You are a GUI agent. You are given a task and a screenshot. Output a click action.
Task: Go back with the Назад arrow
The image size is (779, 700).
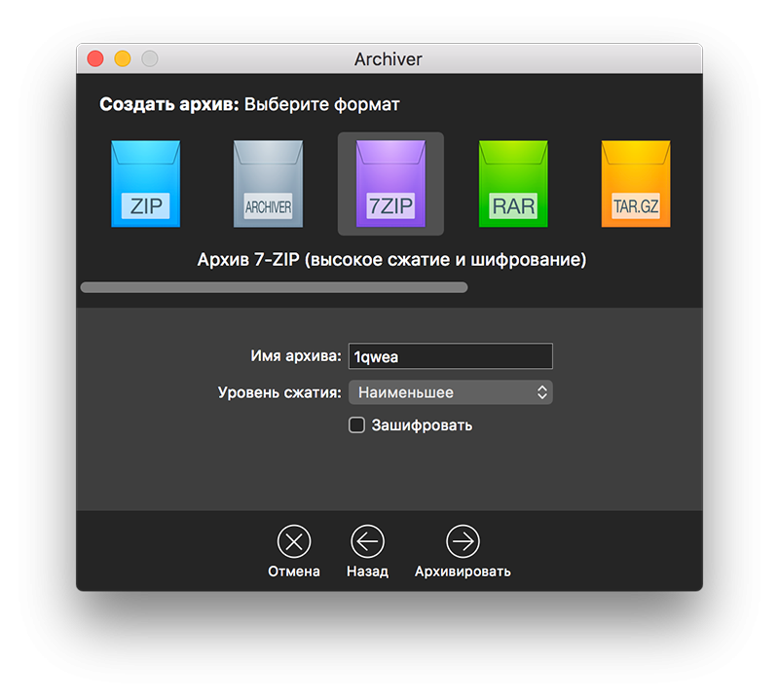point(368,541)
